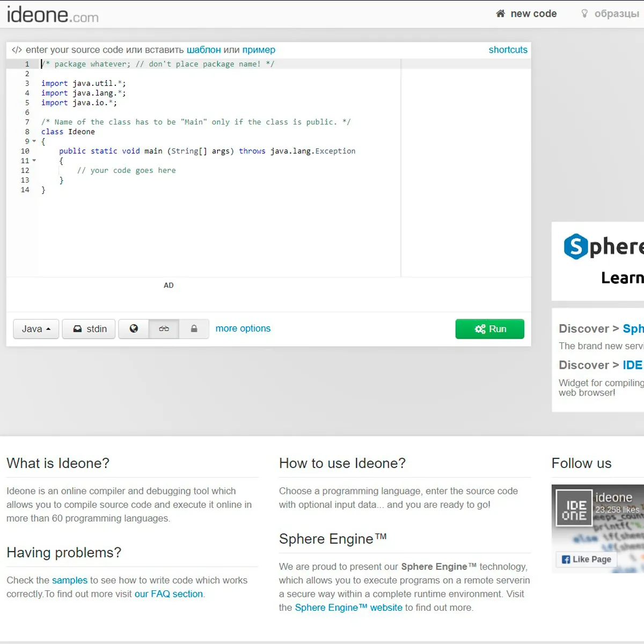Click the 'What is Ideone?' heading

click(58, 463)
